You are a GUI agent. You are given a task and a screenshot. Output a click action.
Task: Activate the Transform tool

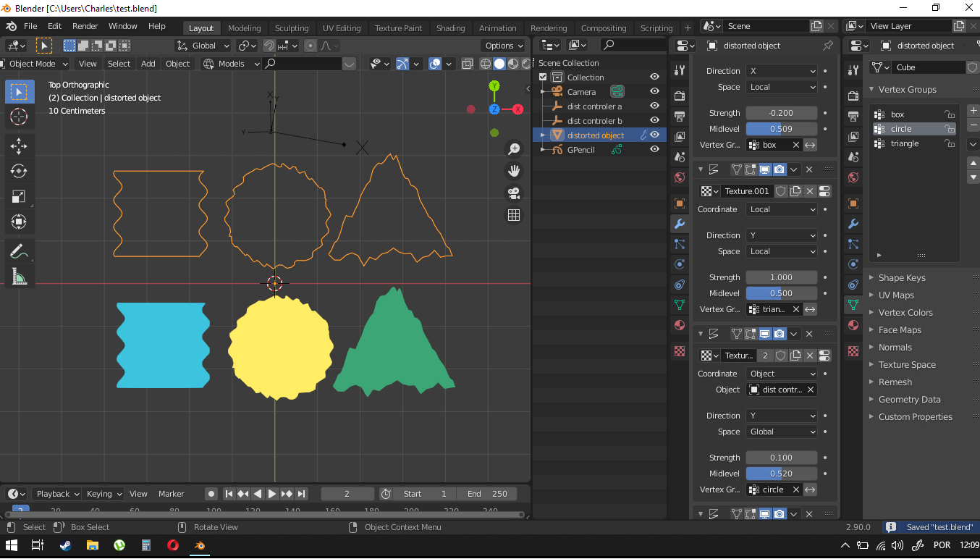[19, 222]
